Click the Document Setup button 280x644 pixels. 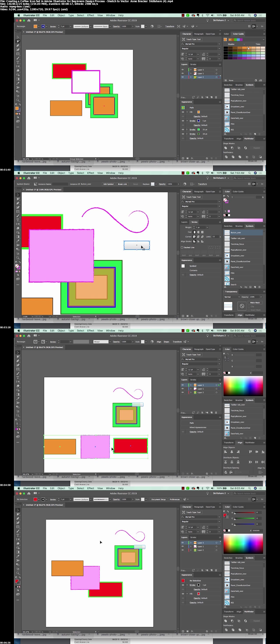pyautogui.click(x=158, y=499)
